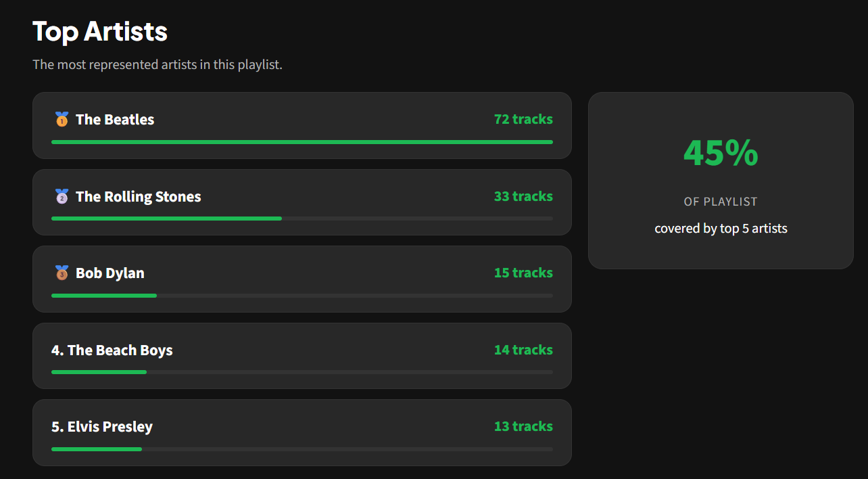Click the 72 tracks count label

pos(523,120)
